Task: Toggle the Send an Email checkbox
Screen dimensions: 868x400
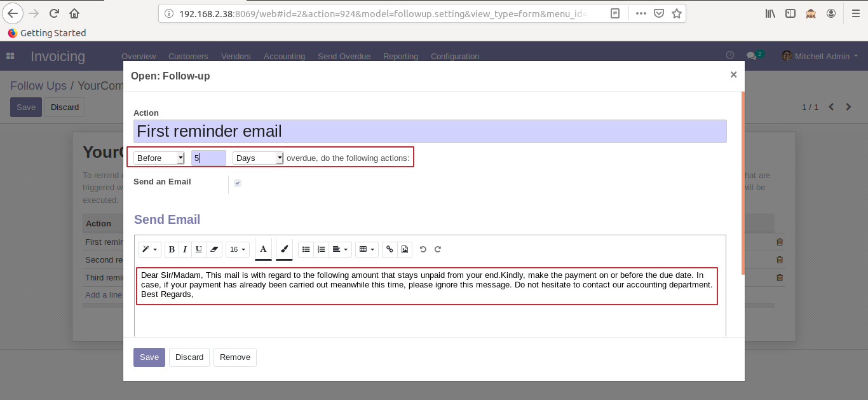Action: click(238, 183)
